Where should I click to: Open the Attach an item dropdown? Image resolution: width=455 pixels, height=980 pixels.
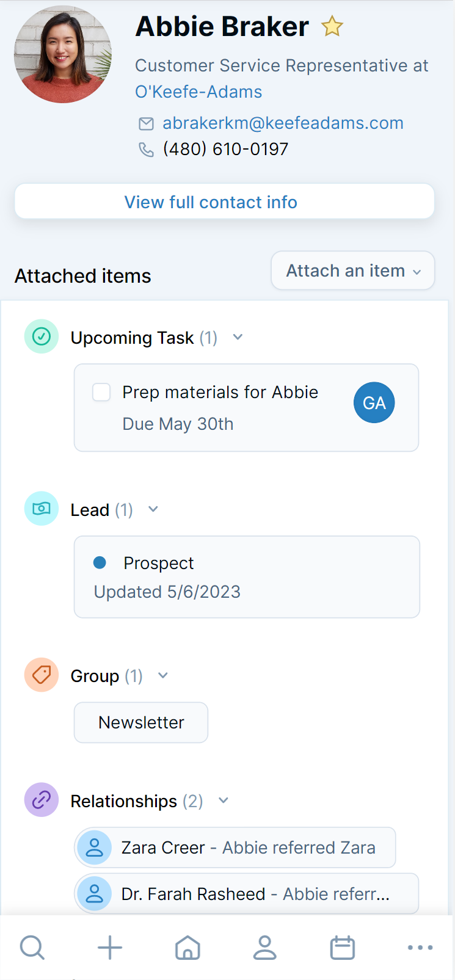353,270
